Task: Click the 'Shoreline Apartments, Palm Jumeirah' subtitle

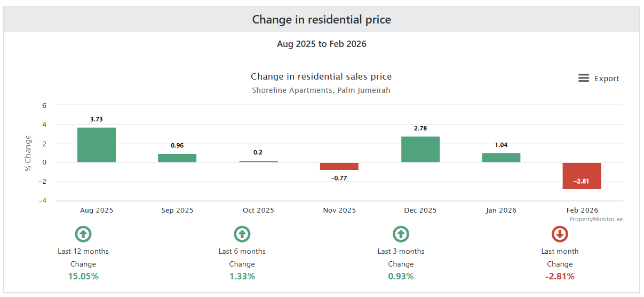Action: click(321, 90)
